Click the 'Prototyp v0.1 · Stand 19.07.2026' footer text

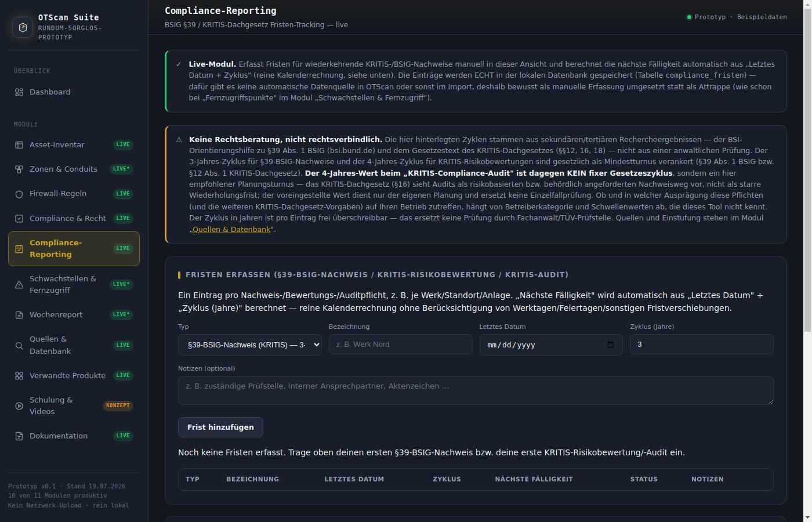(67, 487)
